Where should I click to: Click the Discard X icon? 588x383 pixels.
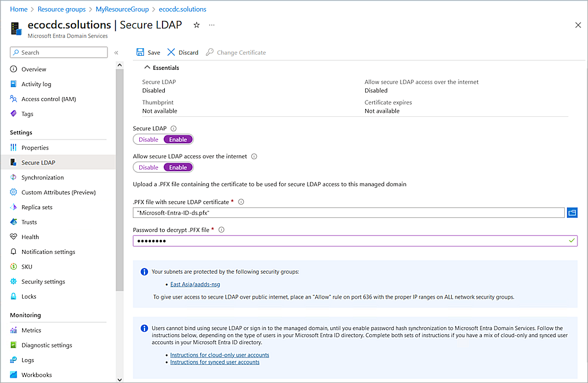point(171,52)
